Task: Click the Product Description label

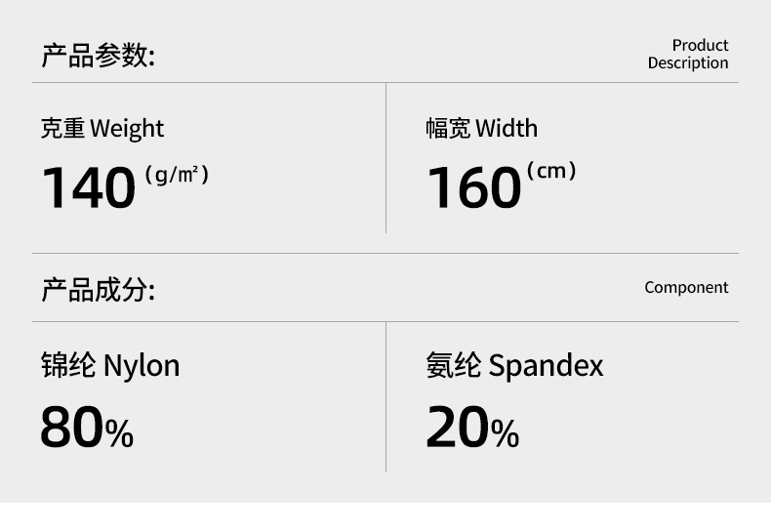Action: [x=688, y=54]
